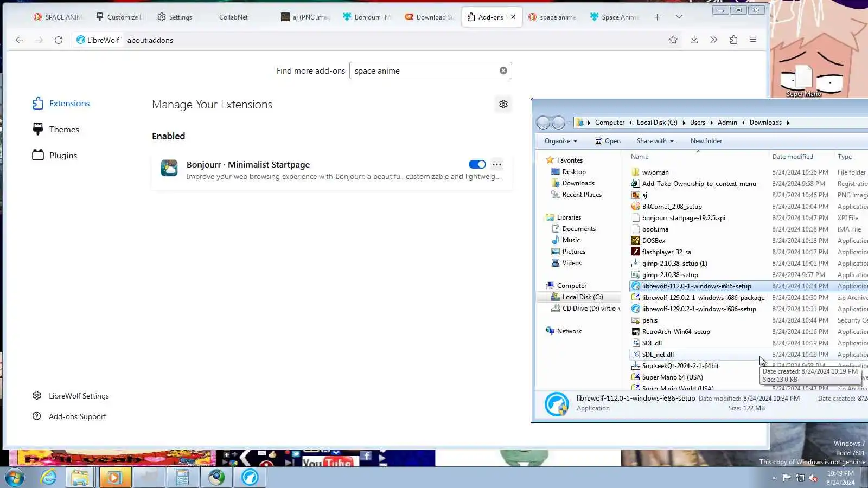868x488 pixels.
Task: Open the Calculator taskbar button
Action: click(x=182, y=478)
